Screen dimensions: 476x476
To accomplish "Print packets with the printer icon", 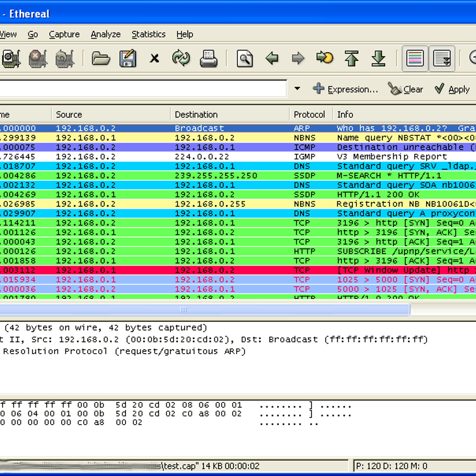I will coord(208,59).
